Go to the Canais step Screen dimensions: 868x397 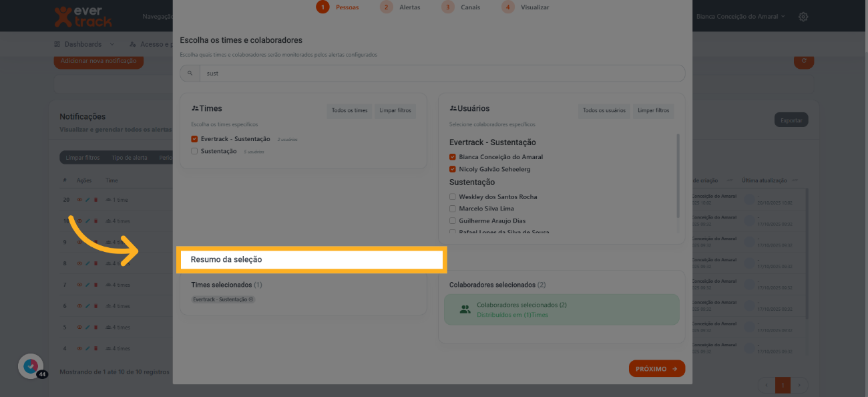[x=462, y=7]
